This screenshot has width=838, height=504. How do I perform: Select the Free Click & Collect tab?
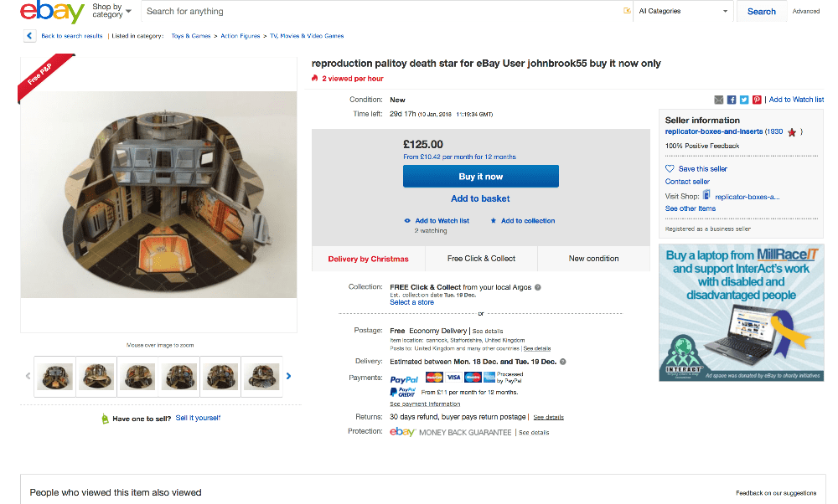click(x=482, y=259)
